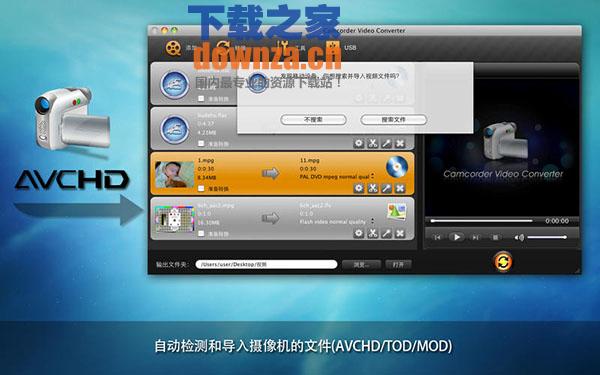600x375 pixels.
Task: Start conversion with orange circular arrows button
Action: [x=503, y=262]
